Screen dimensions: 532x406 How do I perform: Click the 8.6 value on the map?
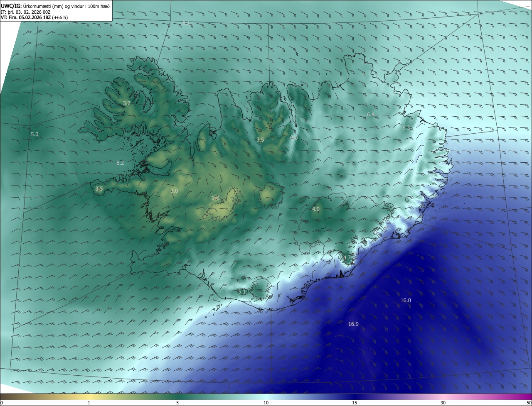tap(294, 137)
